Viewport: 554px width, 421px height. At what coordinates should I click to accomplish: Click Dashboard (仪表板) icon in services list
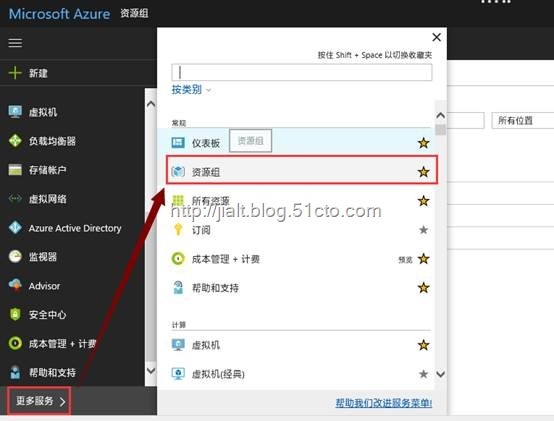click(x=178, y=143)
